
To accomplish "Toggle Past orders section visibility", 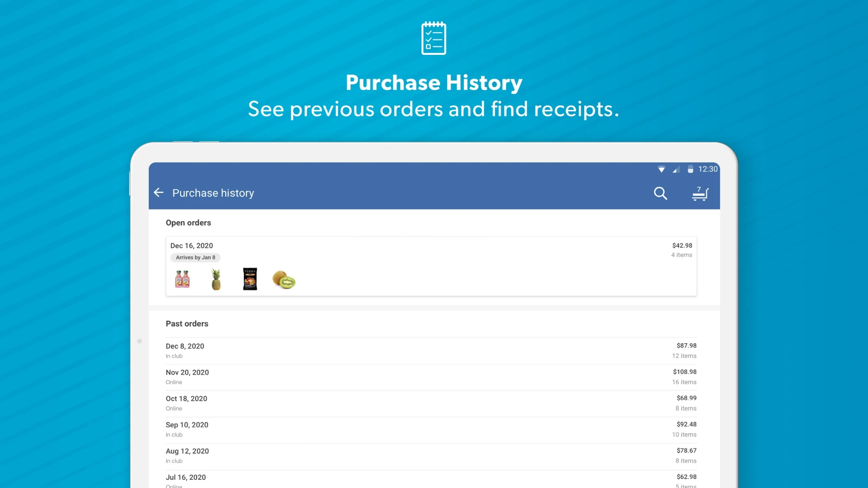I will pyautogui.click(x=187, y=324).
